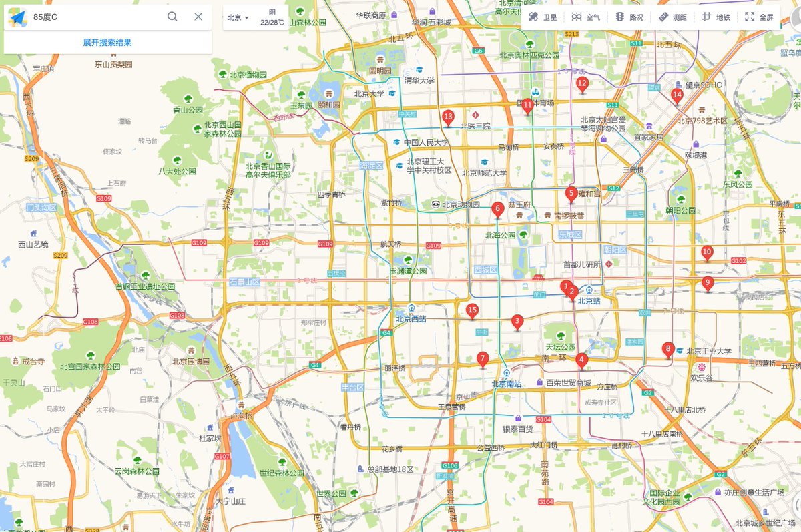801x532 pixels.
Task: Toggle the 路况 traffic layer
Action: pos(629,17)
